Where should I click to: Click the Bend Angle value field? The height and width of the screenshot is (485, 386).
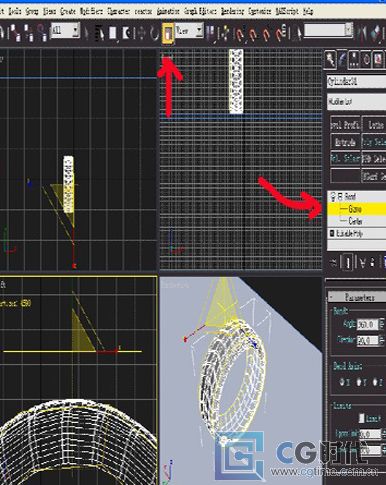(367, 324)
